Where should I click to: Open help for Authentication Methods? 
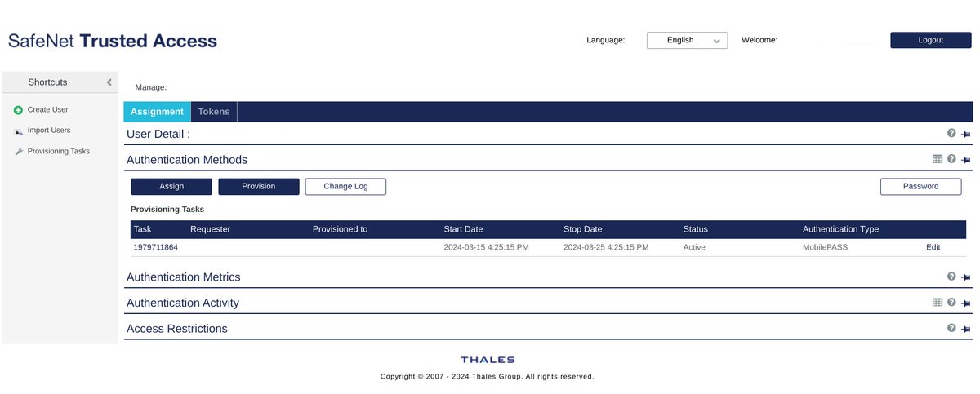tap(951, 159)
